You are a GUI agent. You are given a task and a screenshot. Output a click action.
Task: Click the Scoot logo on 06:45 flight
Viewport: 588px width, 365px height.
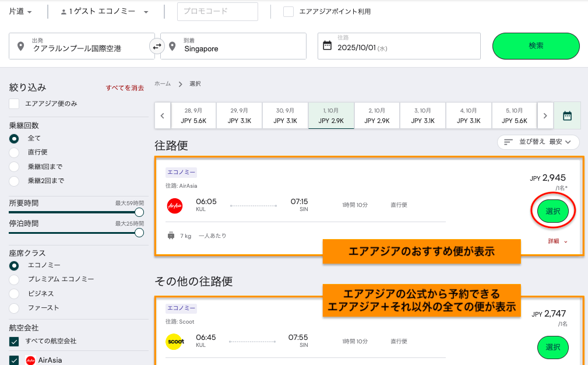point(175,341)
